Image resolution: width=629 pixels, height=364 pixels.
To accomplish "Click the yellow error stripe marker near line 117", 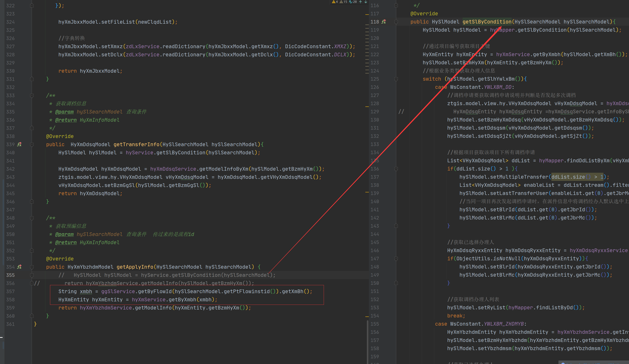I will pos(367,14).
